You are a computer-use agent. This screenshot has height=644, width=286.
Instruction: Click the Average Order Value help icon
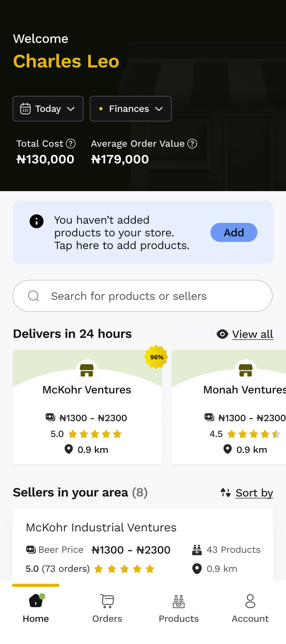point(192,144)
